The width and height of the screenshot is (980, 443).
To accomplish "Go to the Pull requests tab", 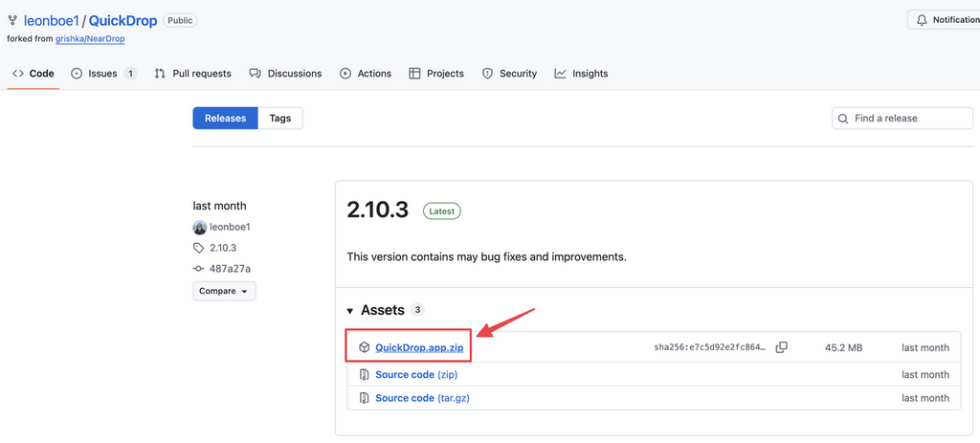I will tap(192, 74).
